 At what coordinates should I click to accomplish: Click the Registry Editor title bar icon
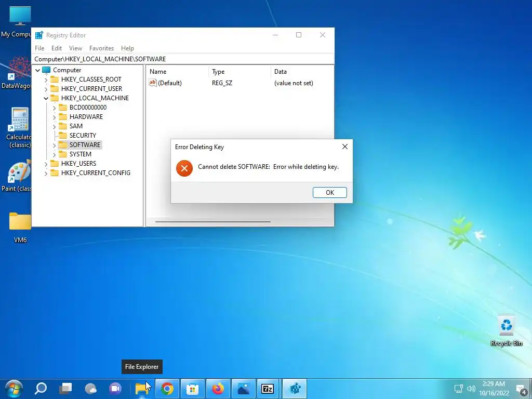click(39, 35)
